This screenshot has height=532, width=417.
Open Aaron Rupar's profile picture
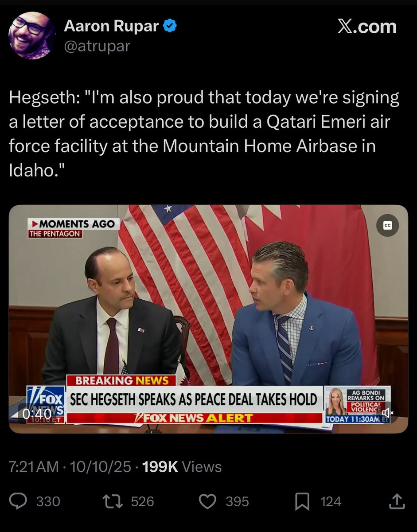[x=32, y=36]
